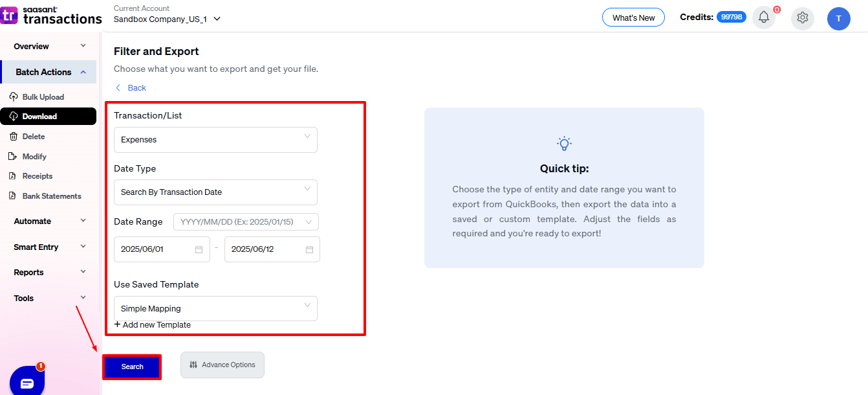The height and width of the screenshot is (395, 868).
Task: Click the Back link
Action: click(x=131, y=88)
